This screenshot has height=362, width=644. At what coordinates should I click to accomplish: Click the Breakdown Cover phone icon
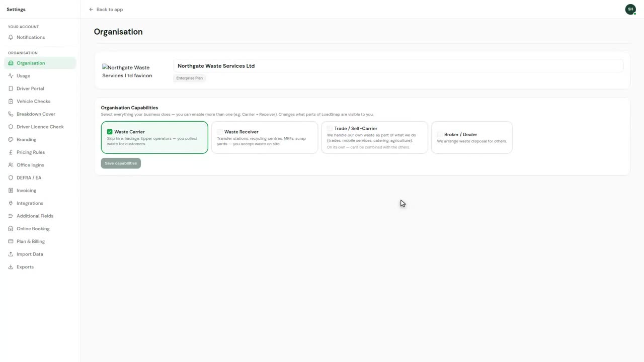(11, 114)
